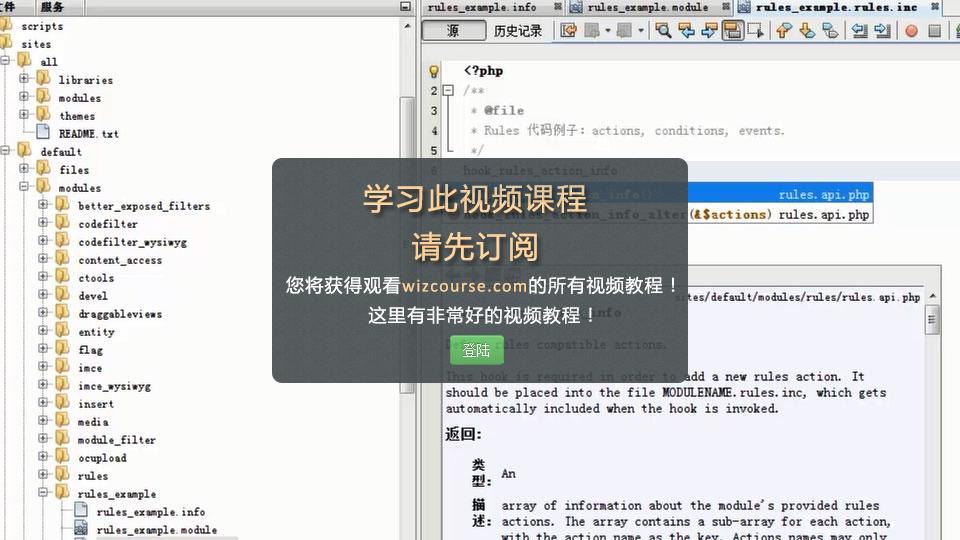Click the find selection magnifier icon

click(662, 31)
